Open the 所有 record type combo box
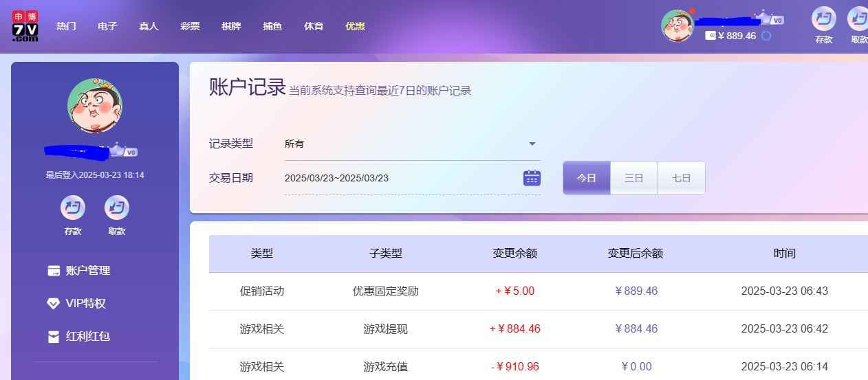The height and width of the screenshot is (380, 868). click(406, 144)
